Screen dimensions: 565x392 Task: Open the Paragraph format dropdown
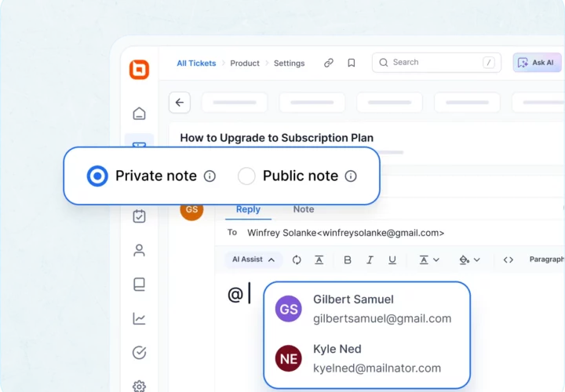546,260
